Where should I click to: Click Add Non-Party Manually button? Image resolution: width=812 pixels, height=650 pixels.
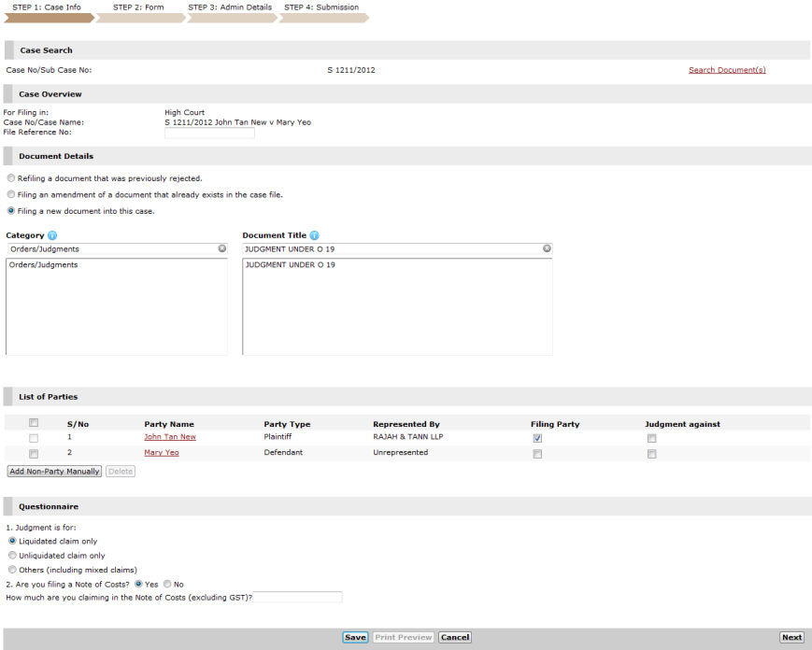point(54,472)
